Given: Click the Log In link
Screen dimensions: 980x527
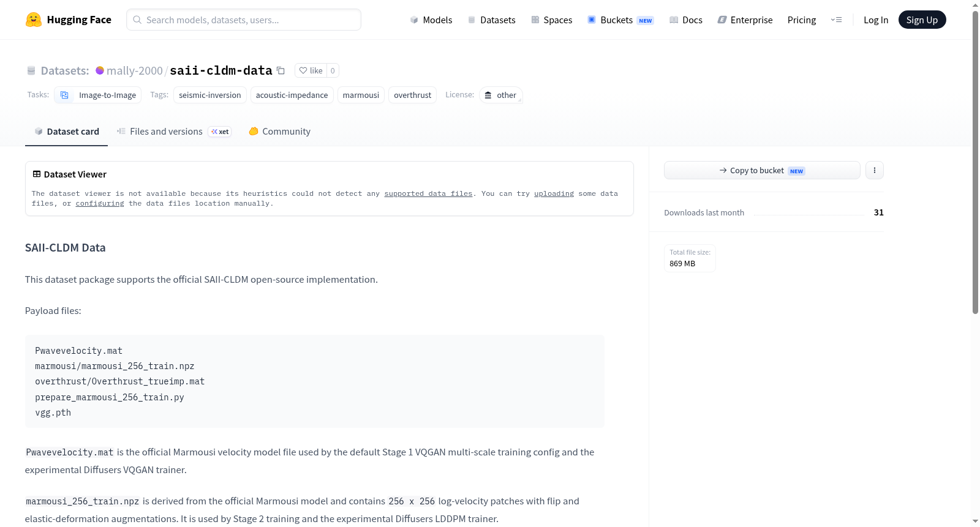Looking at the screenshot, I should (x=876, y=20).
